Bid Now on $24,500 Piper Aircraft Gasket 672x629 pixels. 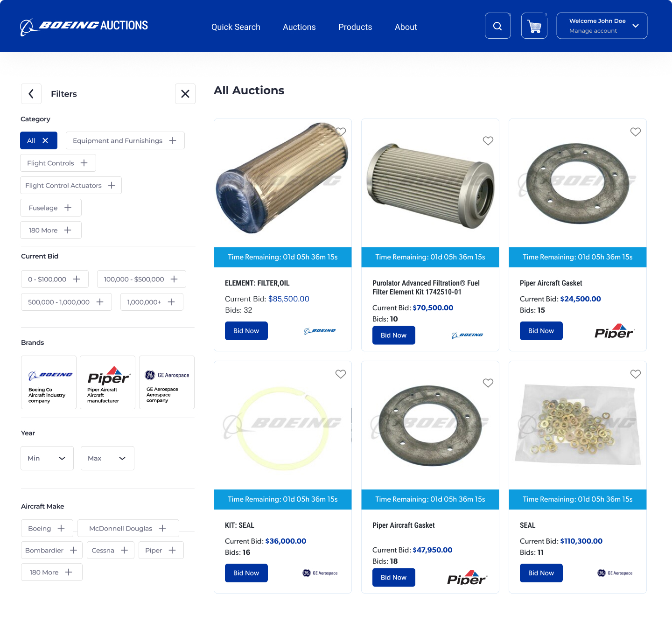point(541,331)
